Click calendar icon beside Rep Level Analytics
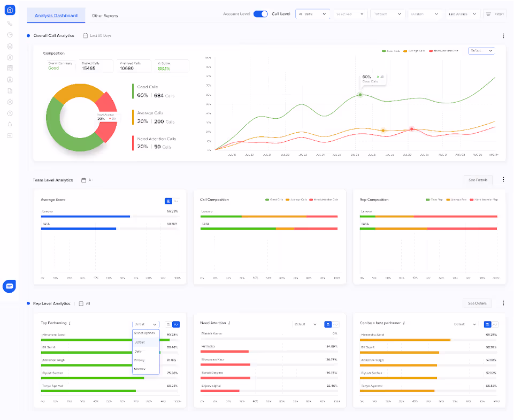The width and height of the screenshot is (514, 420). pos(81,303)
